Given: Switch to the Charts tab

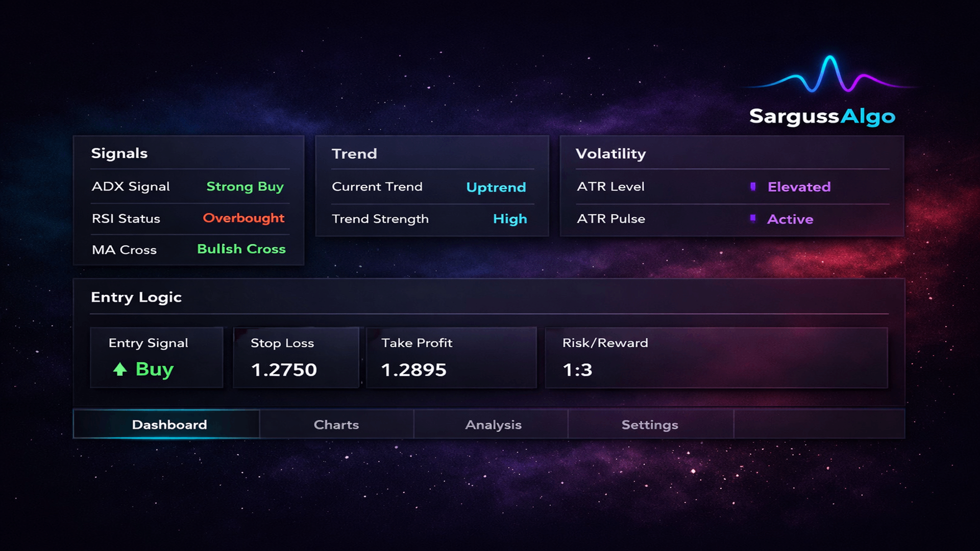Looking at the screenshot, I should (336, 424).
